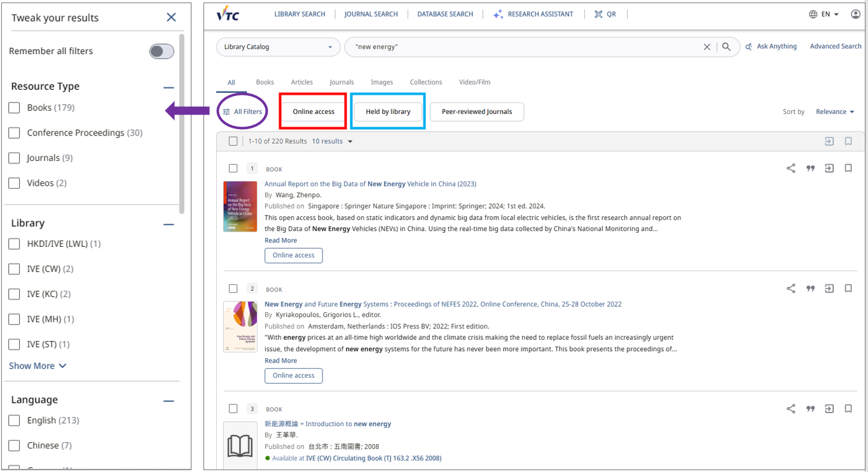This screenshot has height=472, width=868.
Task: Open the user account profile icon
Action: 855,14
